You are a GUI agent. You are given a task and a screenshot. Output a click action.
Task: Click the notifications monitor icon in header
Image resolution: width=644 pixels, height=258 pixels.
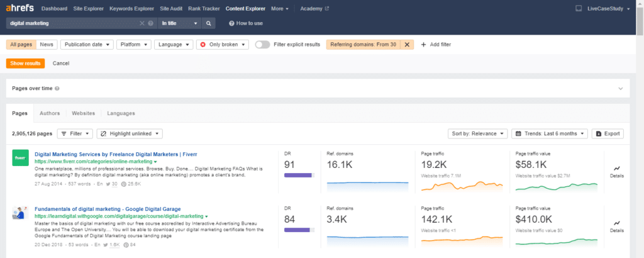point(579,8)
